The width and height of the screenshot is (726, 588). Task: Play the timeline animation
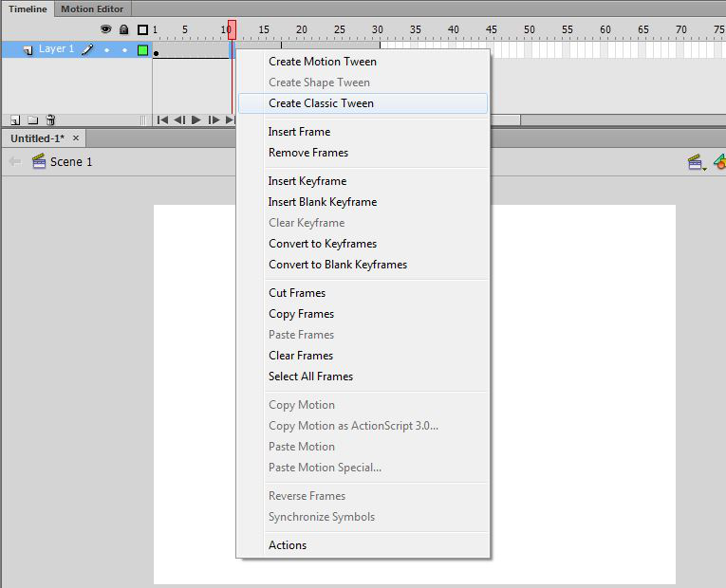point(196,120)
